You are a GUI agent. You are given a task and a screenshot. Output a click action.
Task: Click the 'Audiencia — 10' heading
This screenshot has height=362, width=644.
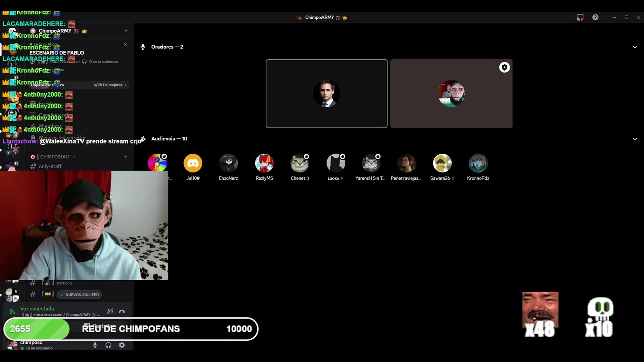[x=169, y=139]
